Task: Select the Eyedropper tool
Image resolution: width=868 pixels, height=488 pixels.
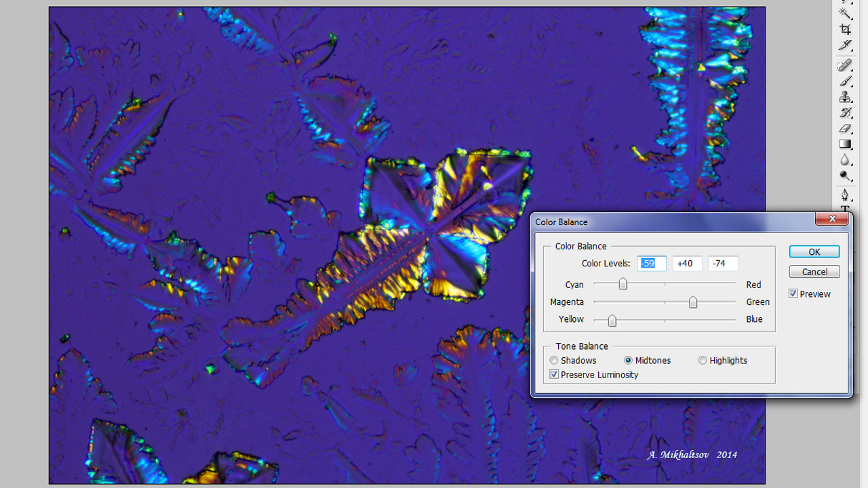Action: [845, 45]
